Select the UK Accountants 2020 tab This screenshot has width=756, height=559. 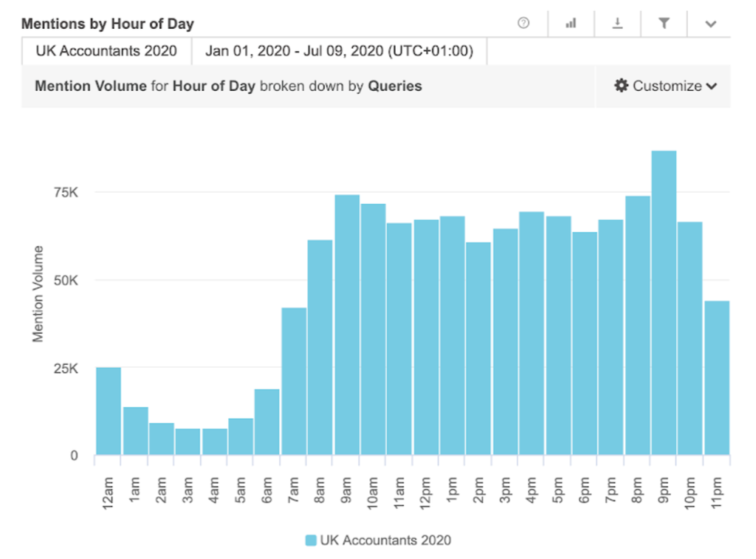coord(107,51)
